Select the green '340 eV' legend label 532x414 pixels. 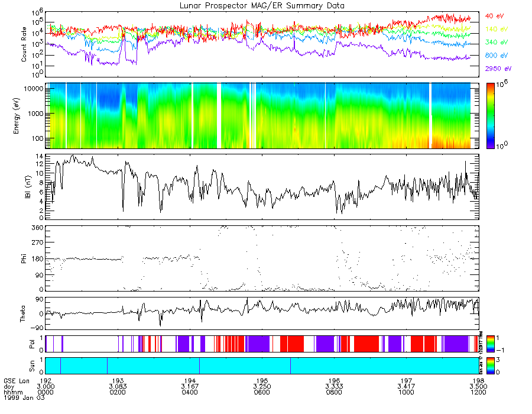coord(497,42)
